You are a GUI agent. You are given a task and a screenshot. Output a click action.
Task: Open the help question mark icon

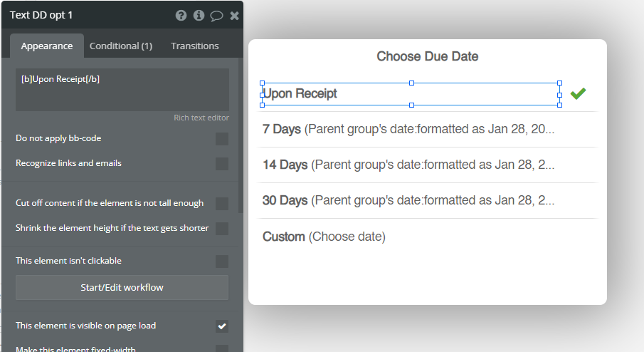click(x=181, y=15)
